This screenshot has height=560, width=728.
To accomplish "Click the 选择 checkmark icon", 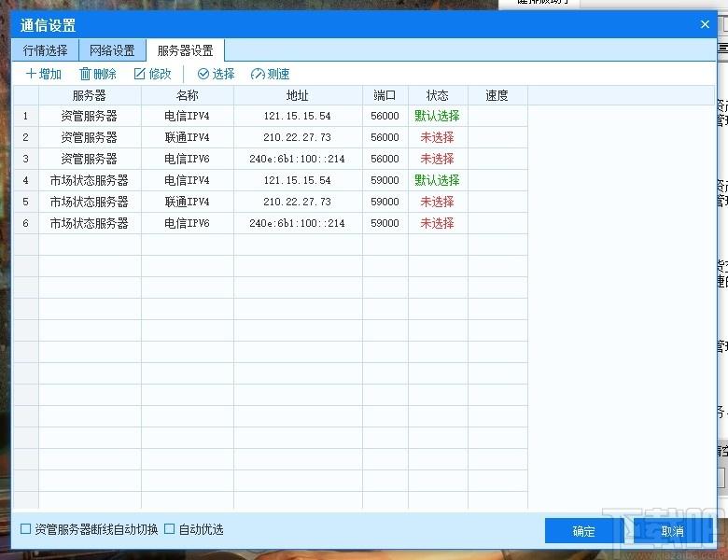I will coord(203,74).
